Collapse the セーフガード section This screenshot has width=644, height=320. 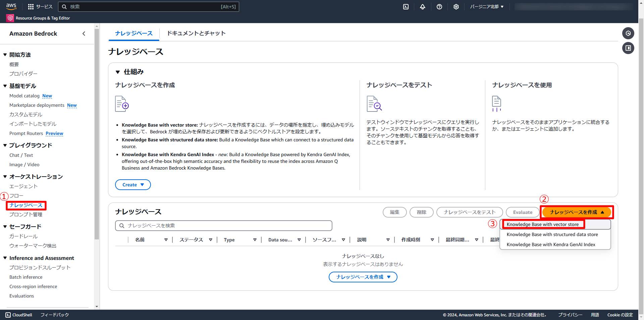pos(5,227)
